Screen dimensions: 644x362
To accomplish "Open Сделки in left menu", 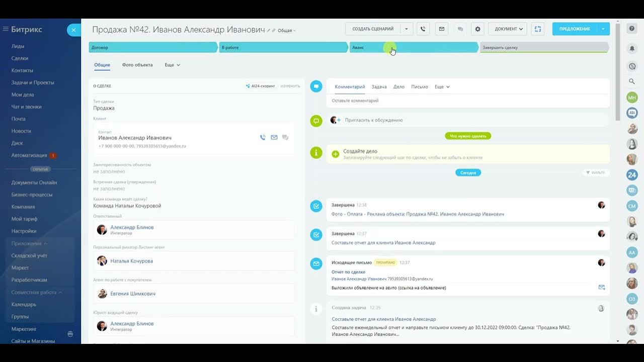I will 20,58.
